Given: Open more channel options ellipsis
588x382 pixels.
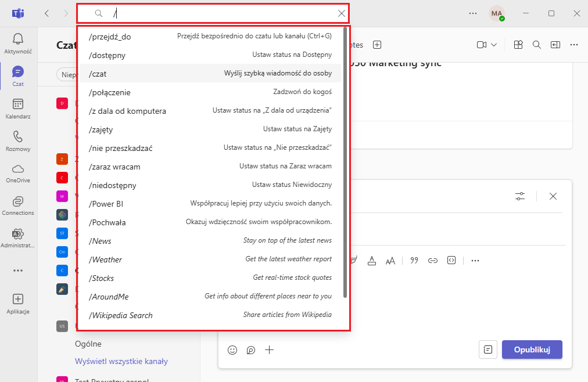Looking at the screenshot, I should click(x=574, y=45).
